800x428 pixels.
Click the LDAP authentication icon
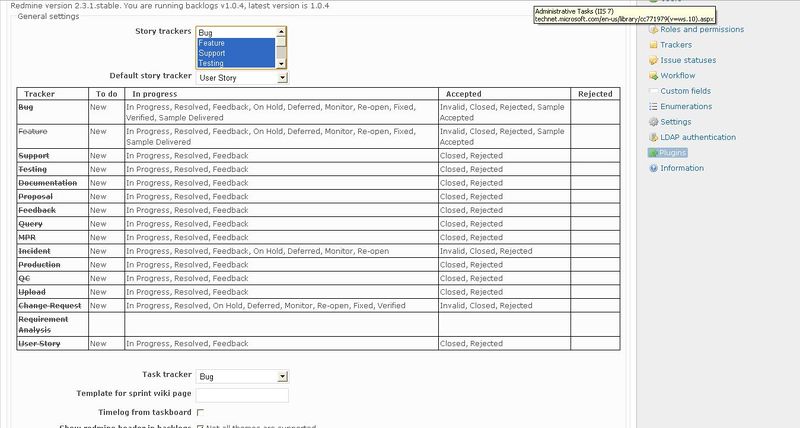(x=653, y=137)
